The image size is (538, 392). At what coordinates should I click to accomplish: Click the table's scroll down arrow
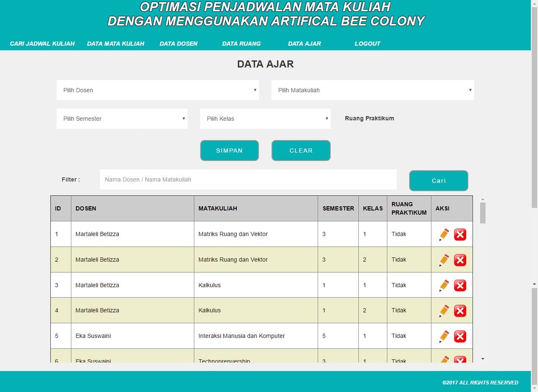(x=483, y=359)
